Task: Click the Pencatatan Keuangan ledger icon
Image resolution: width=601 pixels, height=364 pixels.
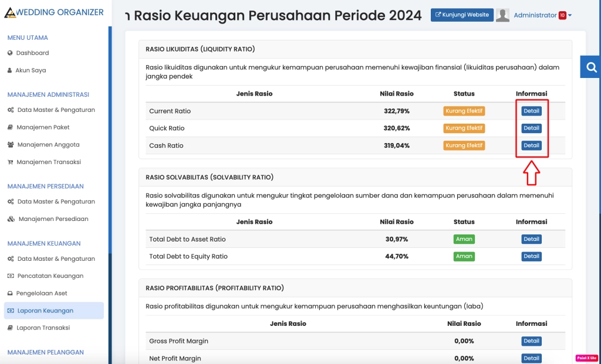Action: pyautogui.click(x=10, y=275)
